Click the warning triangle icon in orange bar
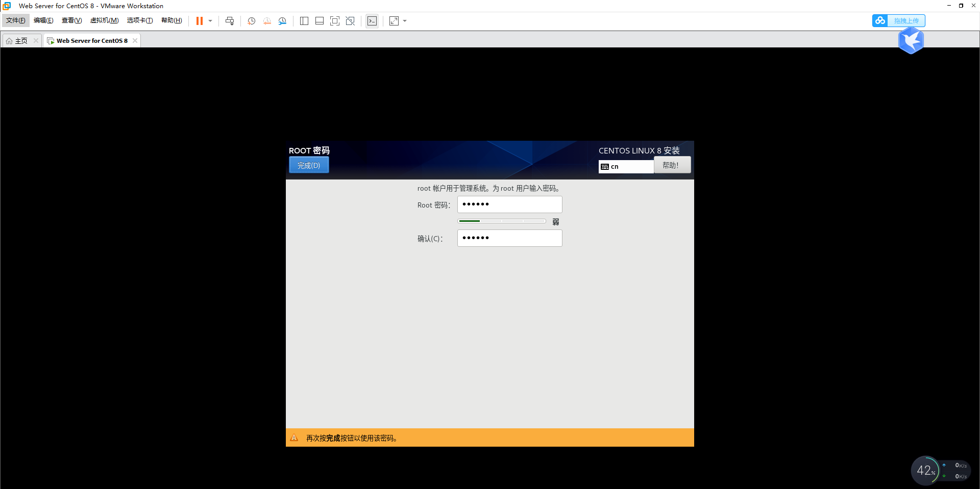This screenshot has width=980, height=489. pos(294,438)
